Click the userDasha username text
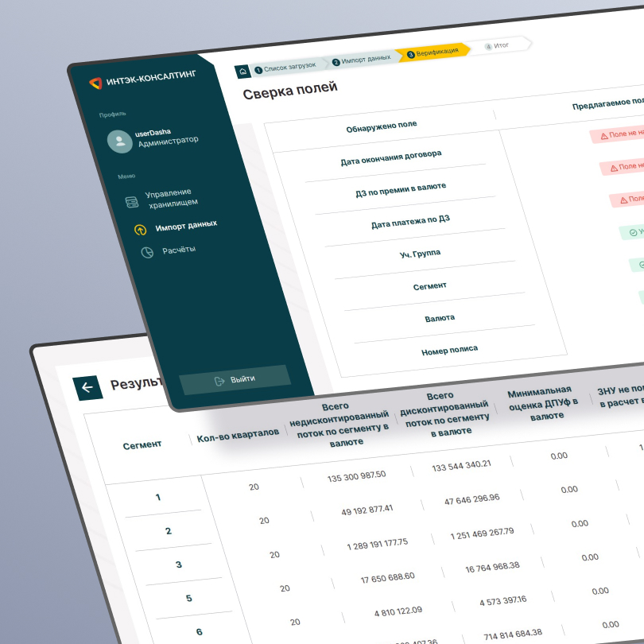Screen dimensions: 644x644 tap(153, 133)
